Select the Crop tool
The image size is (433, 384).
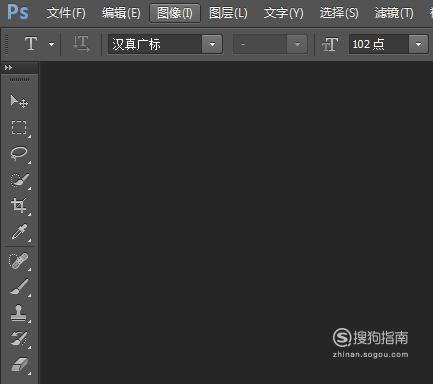[x=19, y=206]
